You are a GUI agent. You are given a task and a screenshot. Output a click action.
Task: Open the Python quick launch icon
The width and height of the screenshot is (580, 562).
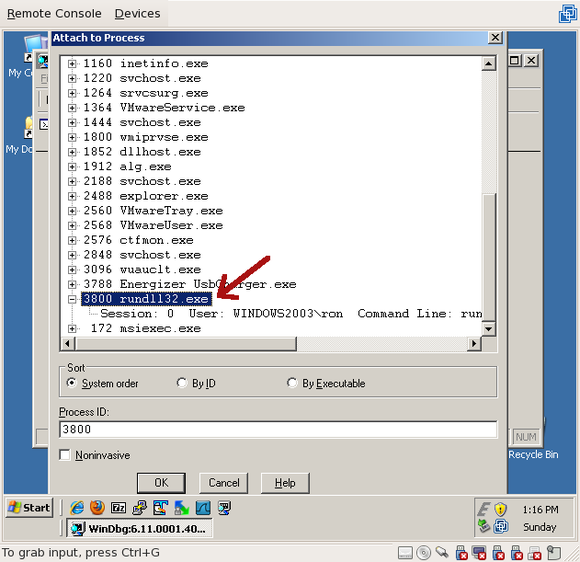tap(139, 508)
